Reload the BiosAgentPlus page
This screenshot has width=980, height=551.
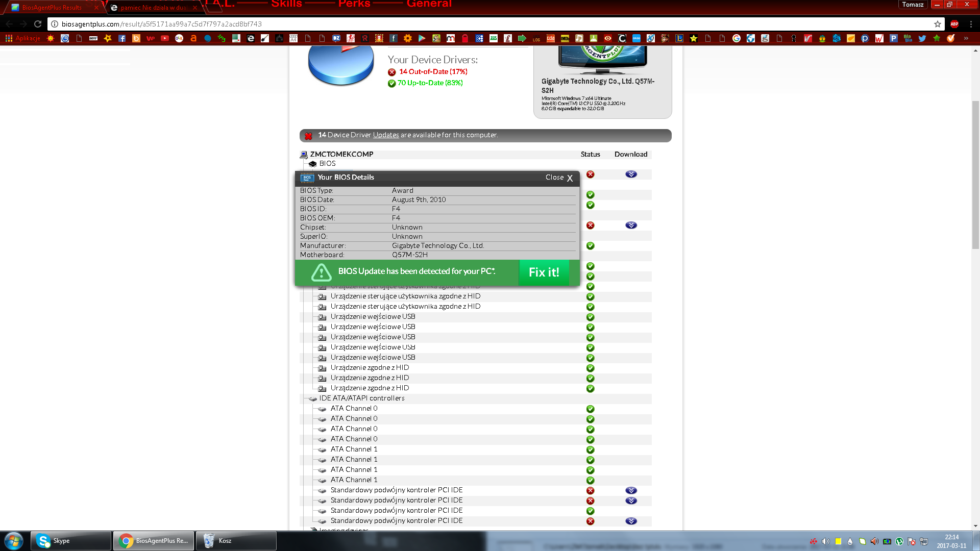coord(38,24)
